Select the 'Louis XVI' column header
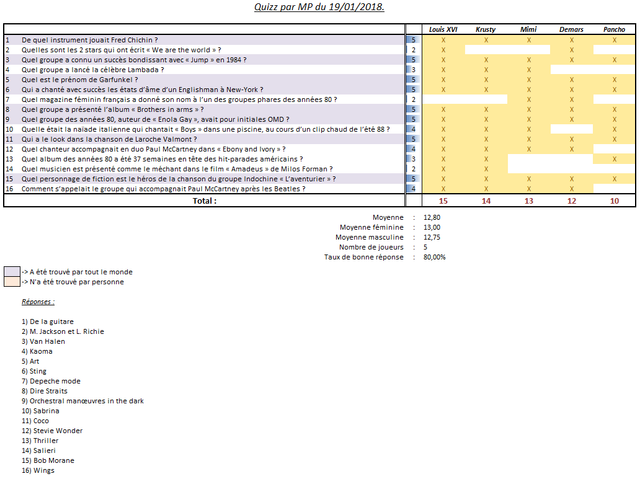 [443, 29]
